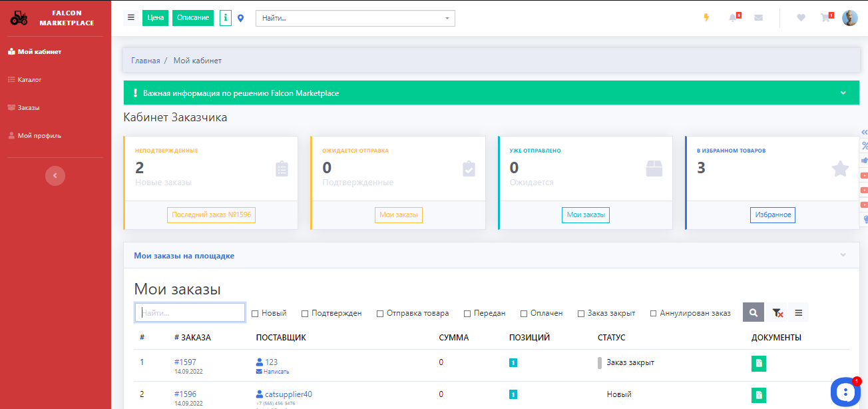Click the clear filter icon
The image size is (868, 409).
(x=777, y=312)
